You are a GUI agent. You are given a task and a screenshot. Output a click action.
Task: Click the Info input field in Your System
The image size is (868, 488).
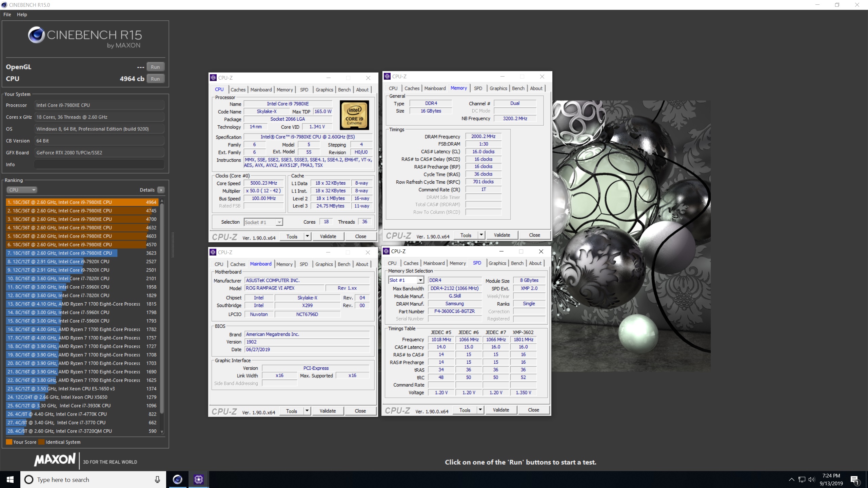point(99,164)
